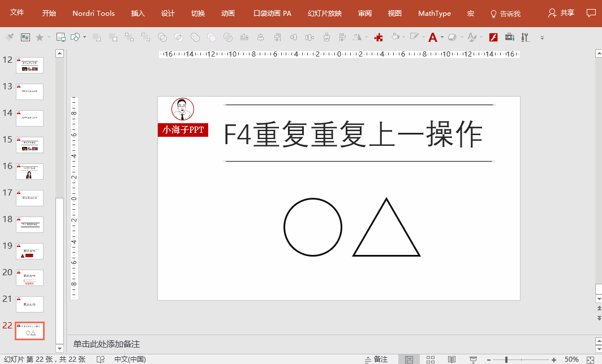Open the 插入 ribbon tab
The width and height of the screenshot is (602, 364).
[137, 13]
